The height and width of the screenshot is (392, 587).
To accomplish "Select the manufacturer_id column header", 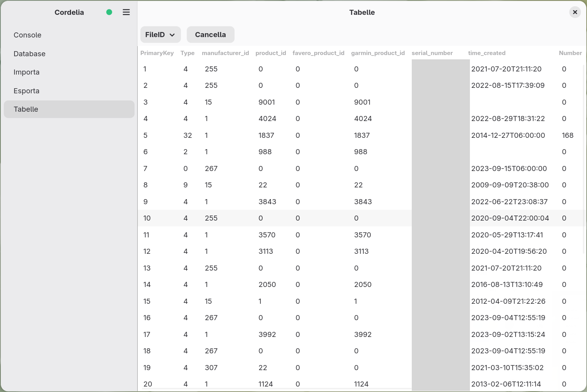I will [225, 53].
